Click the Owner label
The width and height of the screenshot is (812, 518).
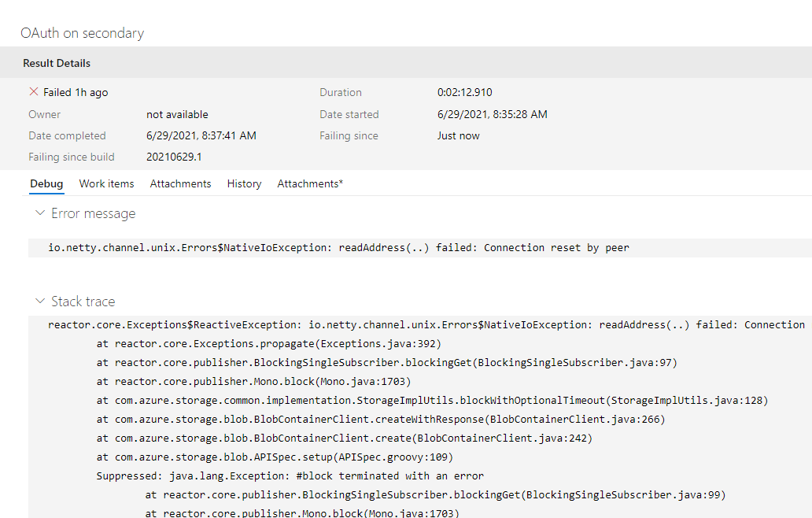45,114
